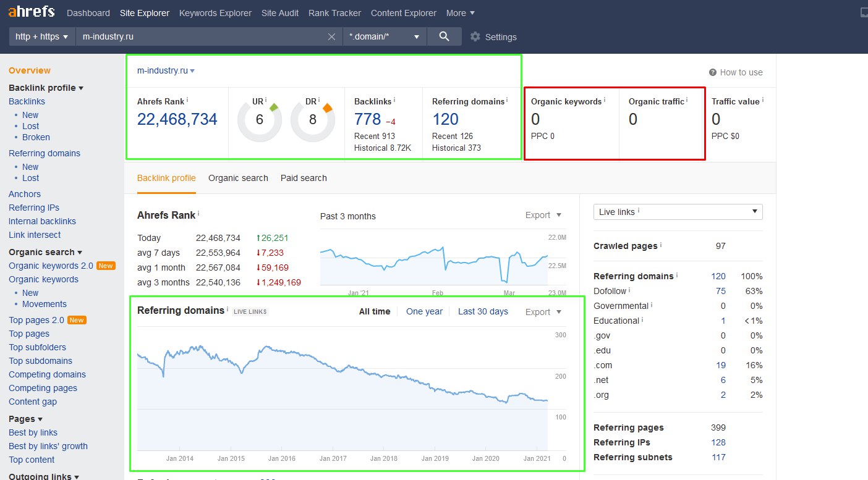Open Overview in the sidebar
The image size is (868, 480).
(30, 70)
